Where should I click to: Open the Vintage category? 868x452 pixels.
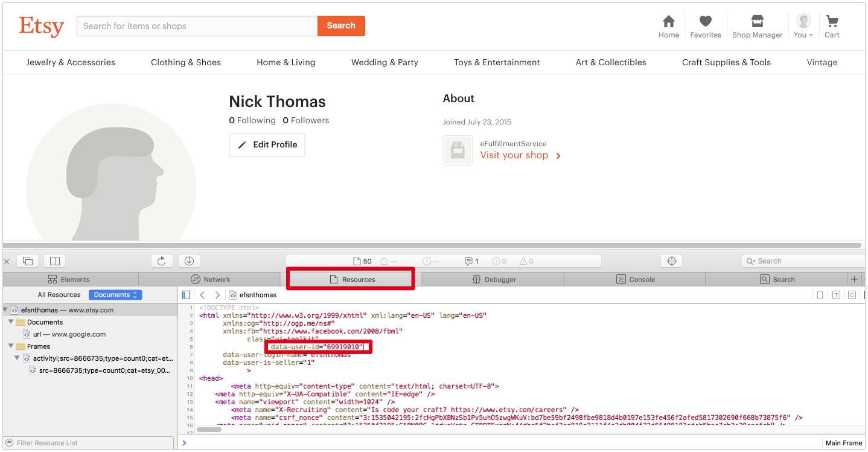pyautogui.click(x=822, y=62)
